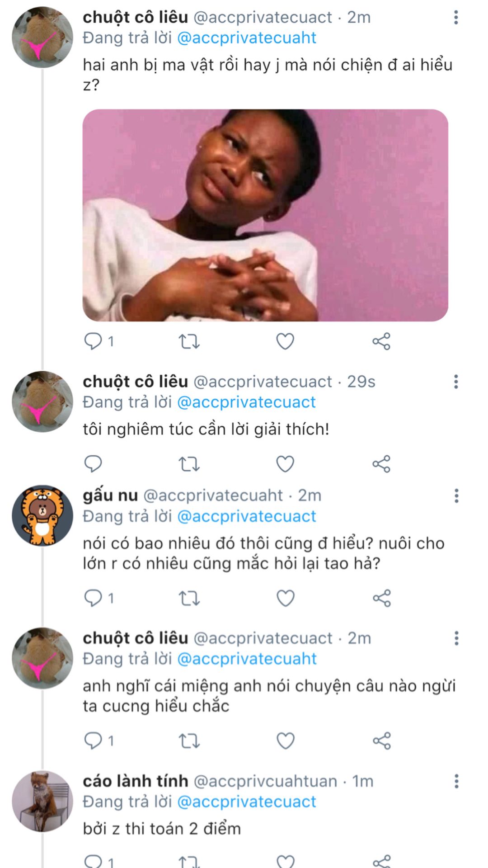
Task: Share the 'tôi nghiêm túc cần lời giải thích' tweet
Action: [381, 464]
